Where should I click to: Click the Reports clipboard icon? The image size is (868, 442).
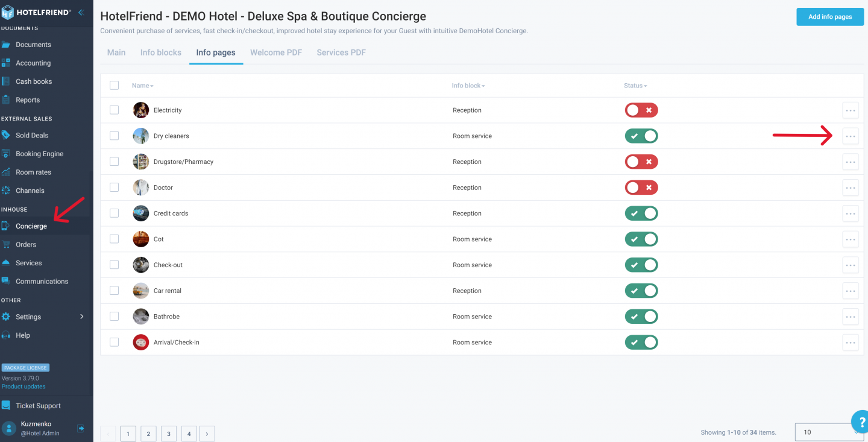(6, 99)
